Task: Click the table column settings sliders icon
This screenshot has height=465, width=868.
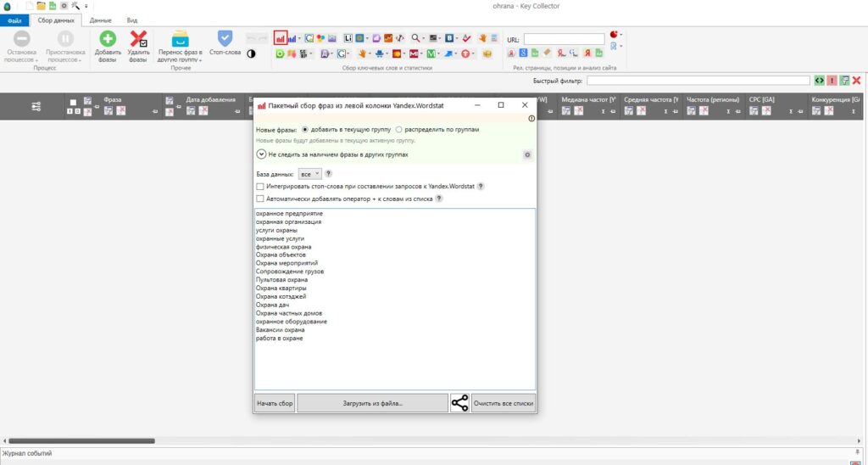Action: 36,106
